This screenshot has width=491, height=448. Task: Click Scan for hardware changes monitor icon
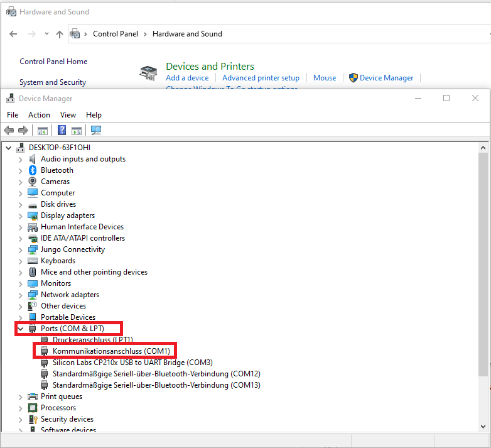[96, 130]
